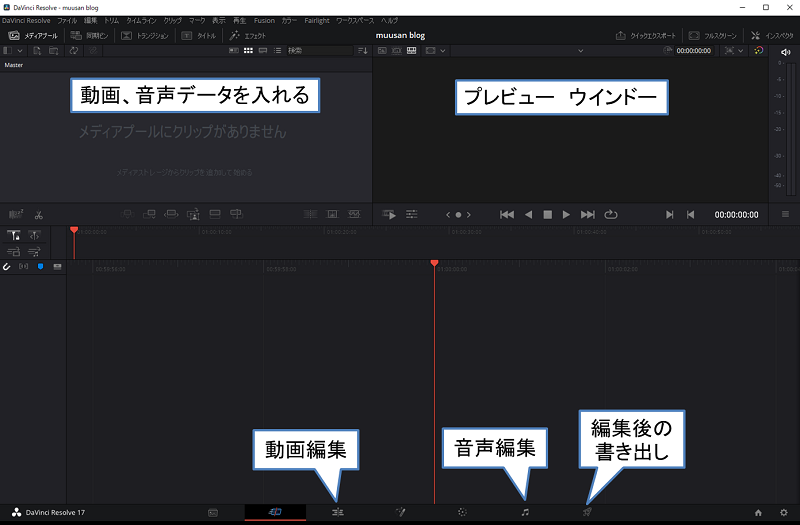800x525 pixels.
Task: Click the Smooth Cut transition icon
Action: tap(354, 214)
